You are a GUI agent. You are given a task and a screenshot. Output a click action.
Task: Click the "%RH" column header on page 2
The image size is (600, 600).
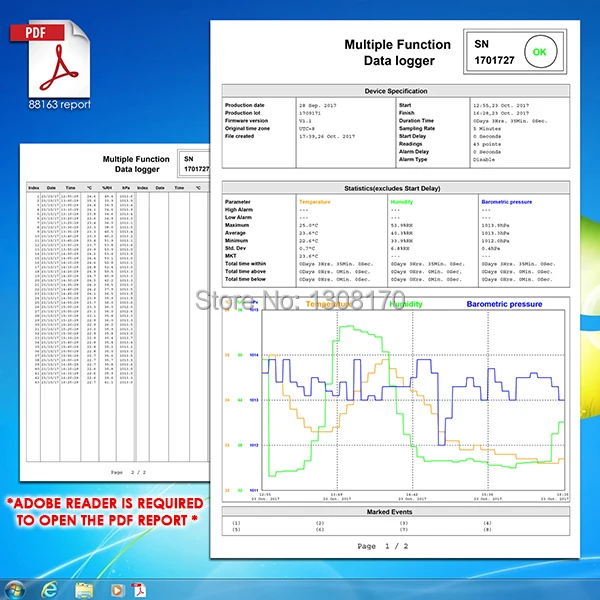(x=107, y=188)
